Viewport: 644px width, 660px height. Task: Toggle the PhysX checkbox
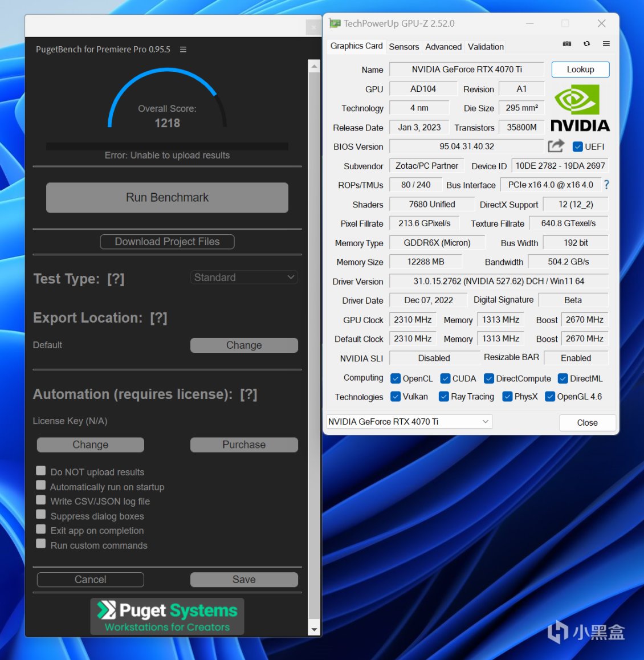507,397
